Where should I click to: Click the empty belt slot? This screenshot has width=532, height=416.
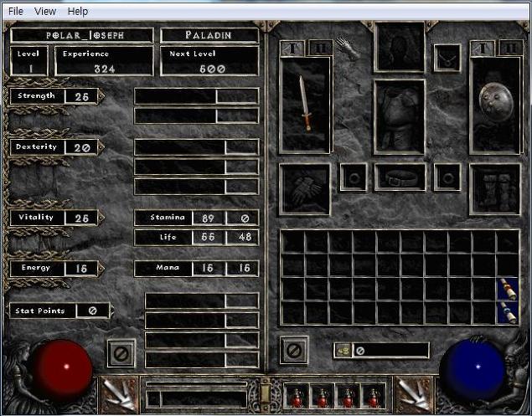pyautogui.click(x=400, y=177)
